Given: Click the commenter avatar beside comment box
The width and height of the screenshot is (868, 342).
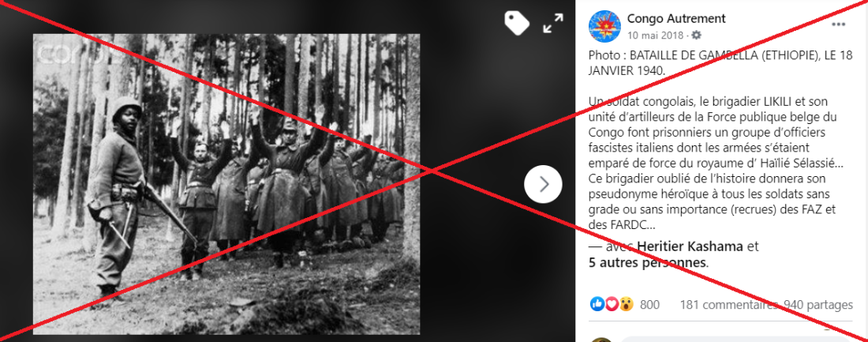Looking at the screenshot, I should [601, 339].
